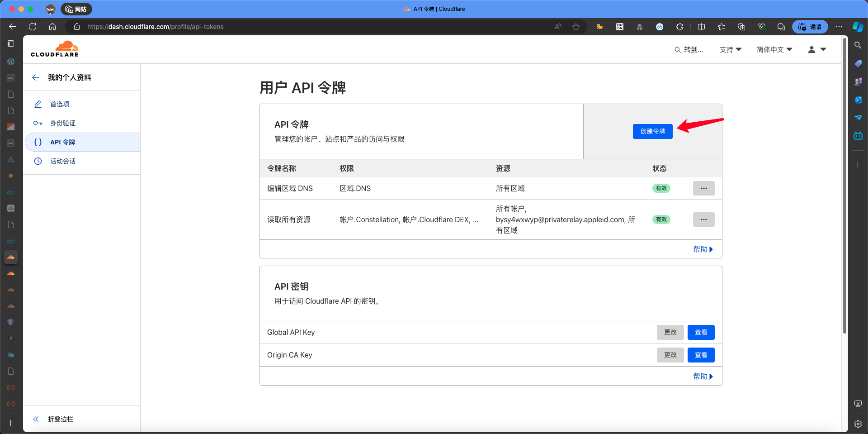868x434 pixels.
Task: Open the sidebar search icon
Action: coord(858,45)
